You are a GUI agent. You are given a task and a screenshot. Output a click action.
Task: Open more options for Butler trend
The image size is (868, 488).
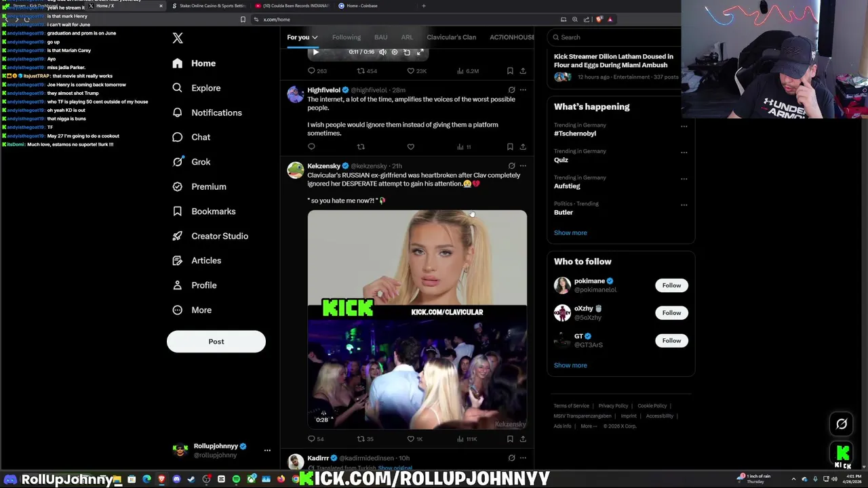coord(684,205)
